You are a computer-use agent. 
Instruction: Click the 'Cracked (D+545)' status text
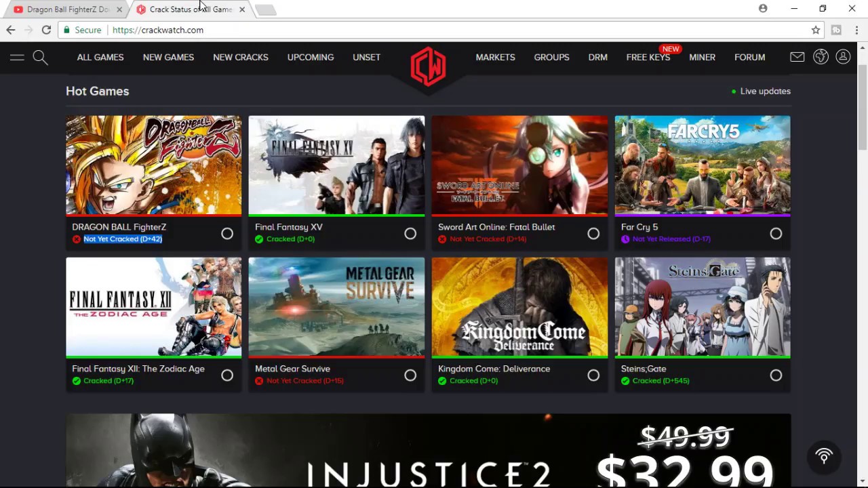coord(660,381)
